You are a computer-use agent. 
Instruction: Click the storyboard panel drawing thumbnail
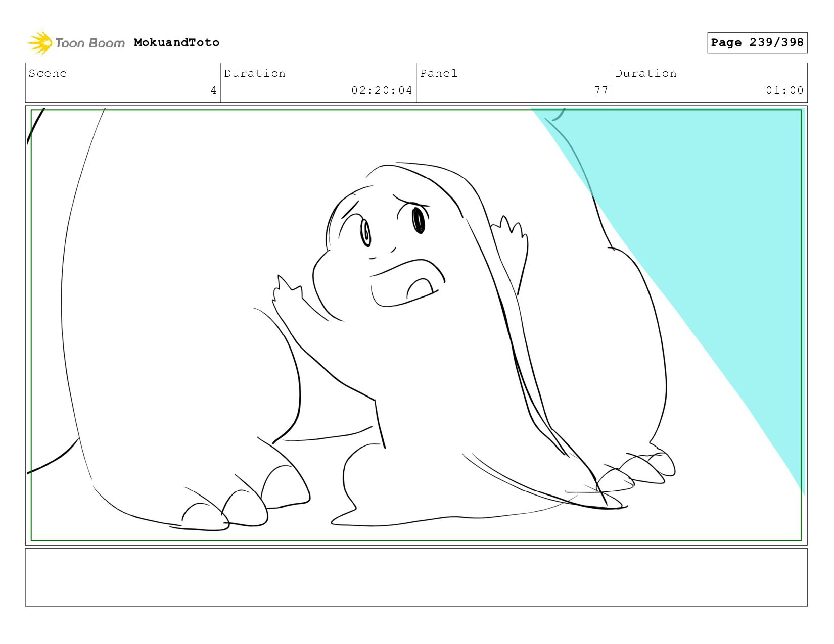click(x=416, y=325)
